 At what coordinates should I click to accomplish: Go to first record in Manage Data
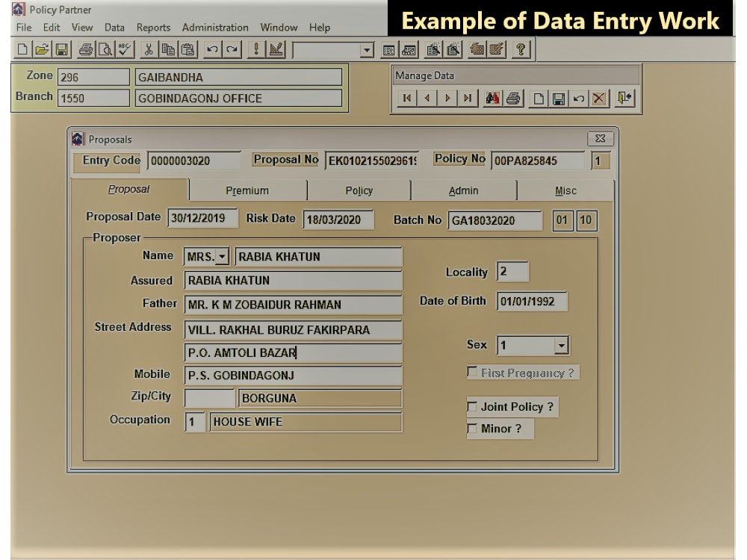(407, 98)
